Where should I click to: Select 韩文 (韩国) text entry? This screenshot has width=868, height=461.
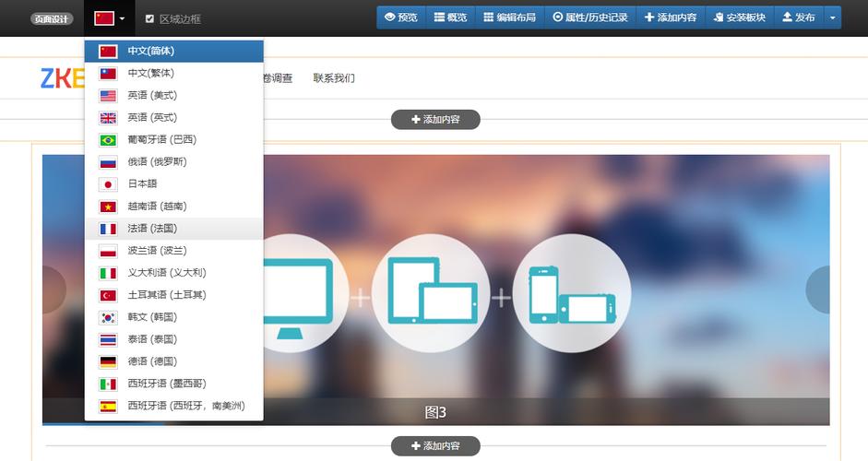coord(152,316)
